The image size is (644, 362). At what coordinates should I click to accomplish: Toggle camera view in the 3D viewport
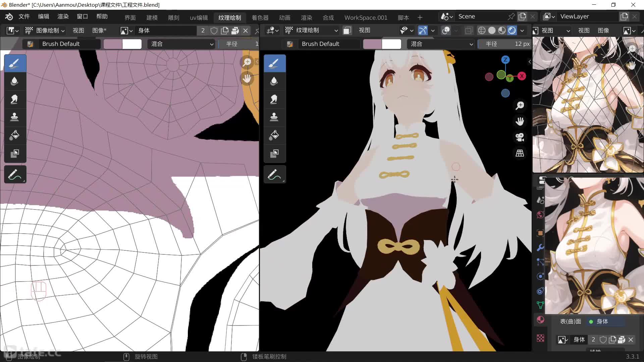tap(520, 137)
